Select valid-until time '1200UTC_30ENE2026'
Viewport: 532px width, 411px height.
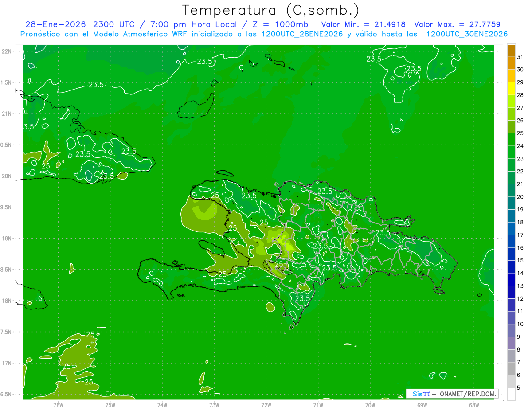coord(467,34)
